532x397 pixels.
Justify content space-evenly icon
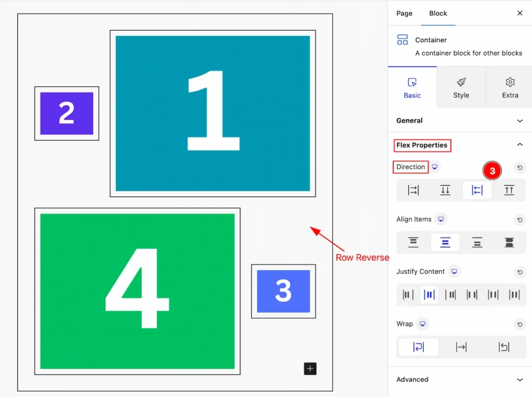click(x=514, y=295)
